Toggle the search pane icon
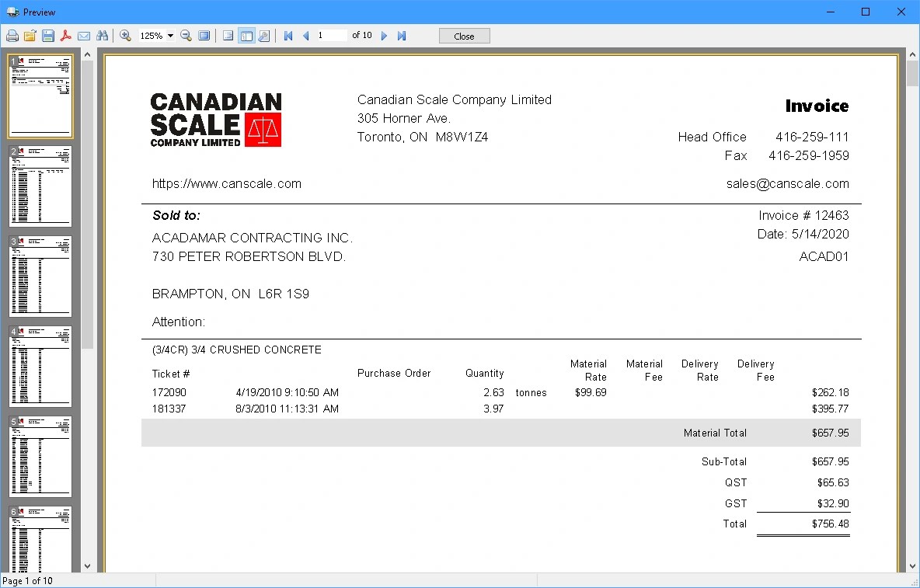Viewport: 920px width, 588px height. click(x=264, y=35)
